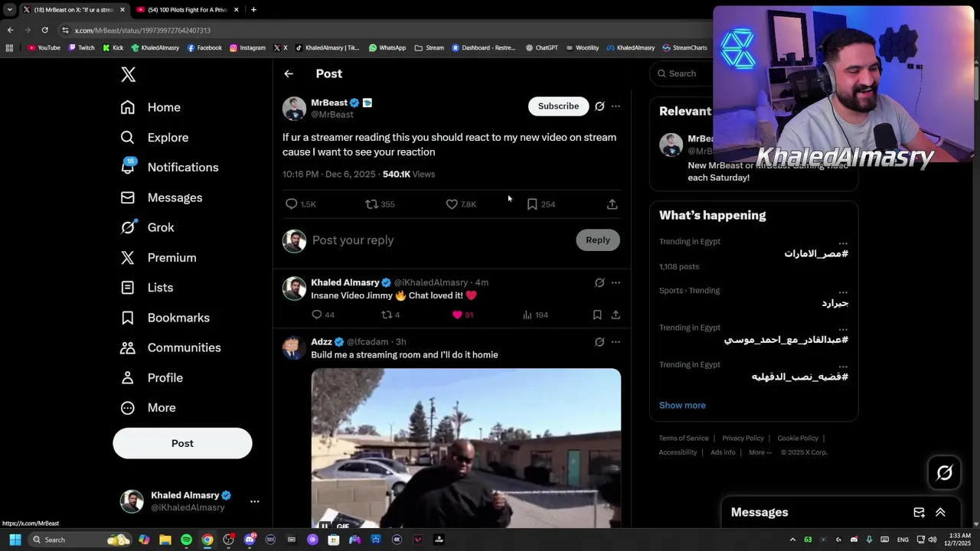
Task: Open MrBeast's profile avatar
Action: pyautogui.click(x=294, y=109)
